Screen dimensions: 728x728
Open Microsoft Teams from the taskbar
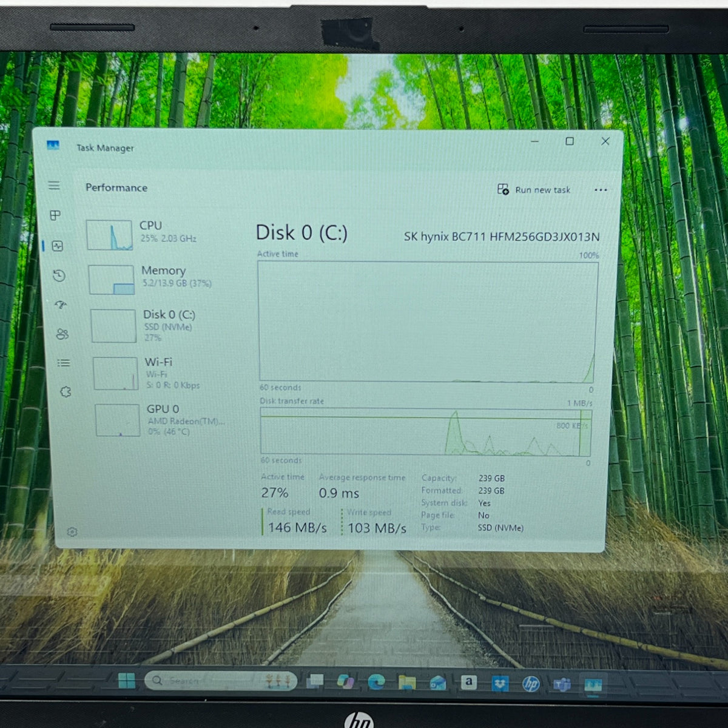562,685
